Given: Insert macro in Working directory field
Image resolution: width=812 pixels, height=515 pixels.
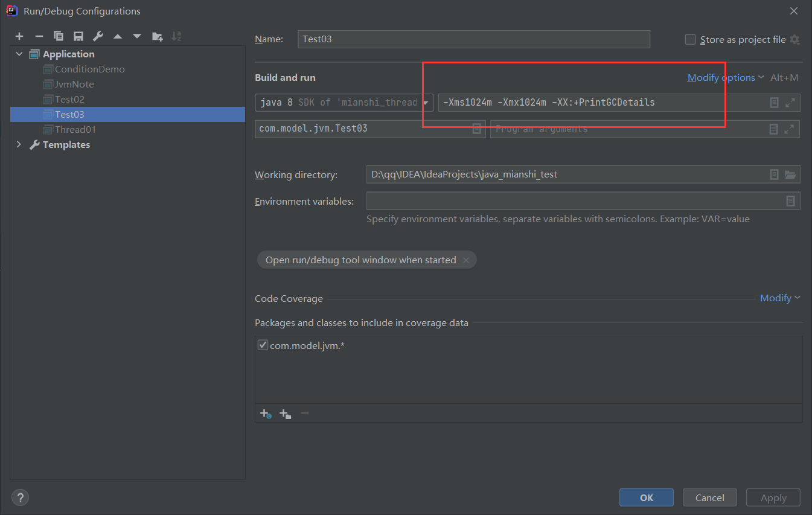Looking at the screenshot, I should [774, 174].
